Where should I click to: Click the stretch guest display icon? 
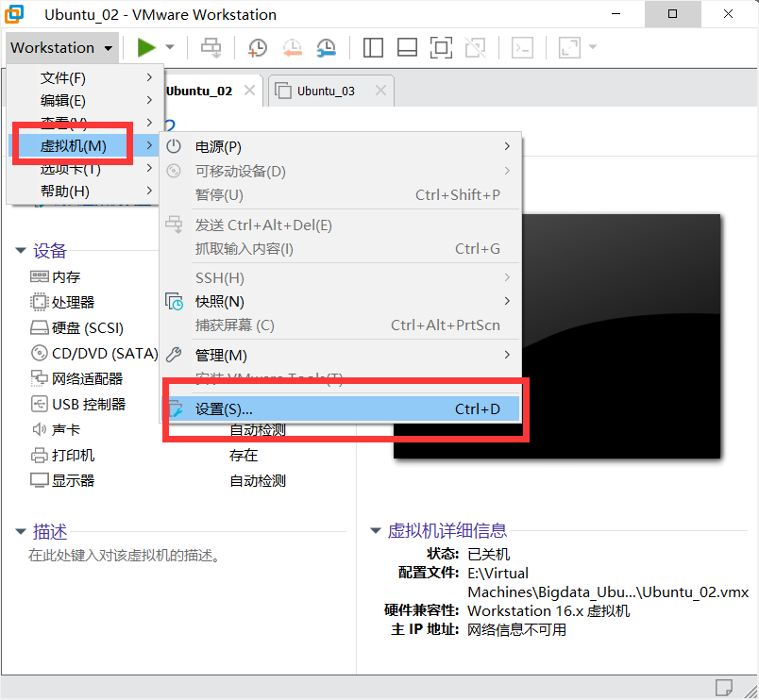coord(569,47)
